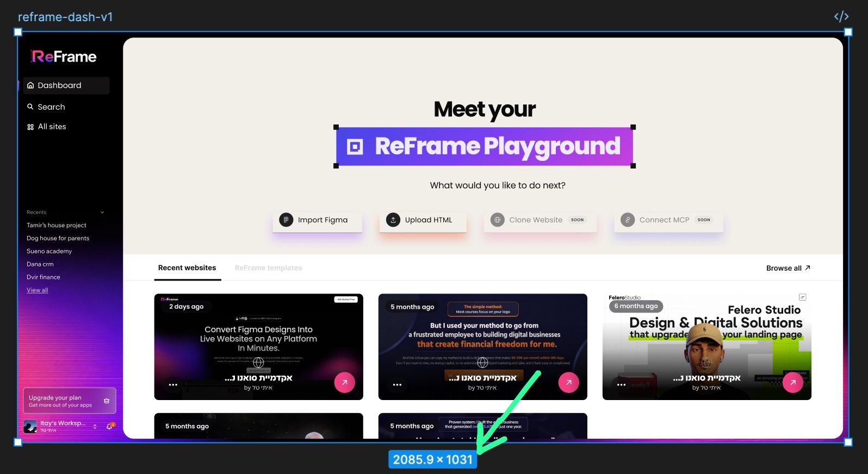
Task: Select the 6 months ago badge
Action: tap(636, 307)
